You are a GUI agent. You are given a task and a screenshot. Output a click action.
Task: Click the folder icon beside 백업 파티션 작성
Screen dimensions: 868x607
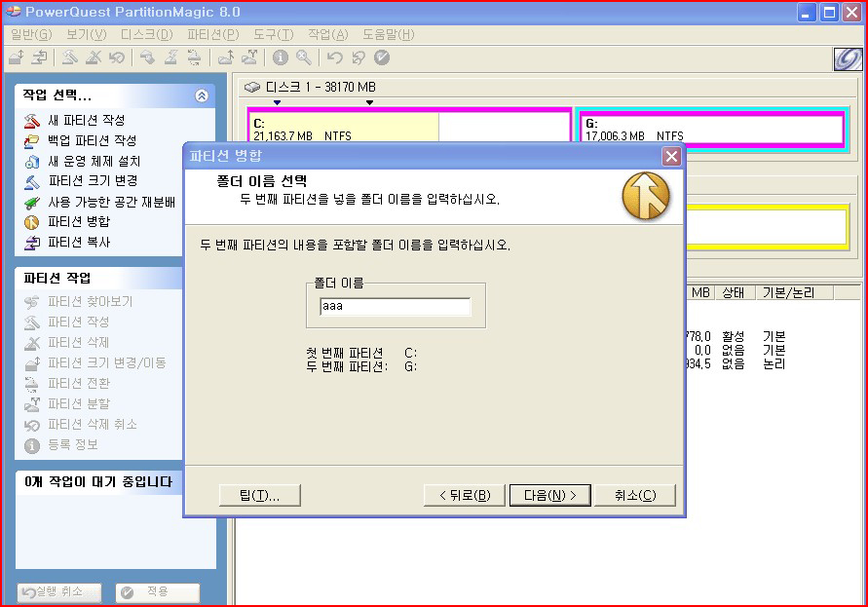(x=32, y=140)
